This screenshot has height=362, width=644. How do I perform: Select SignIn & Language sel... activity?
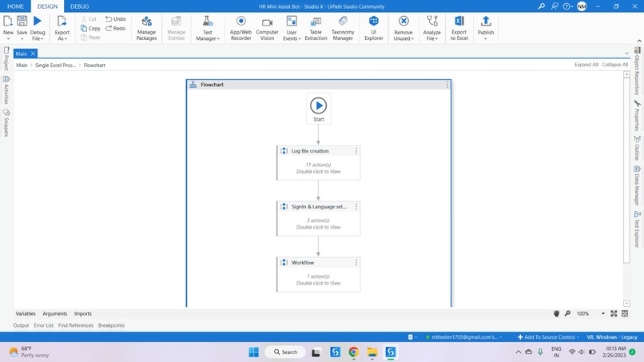point(319,218)
